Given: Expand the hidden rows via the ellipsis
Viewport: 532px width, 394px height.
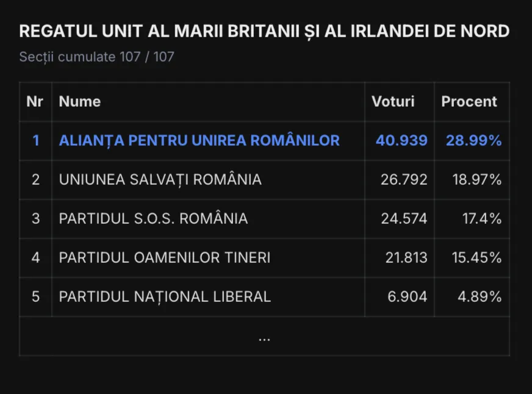Looking at the screenshot, I should pyautogui.click(x=264, y=338).
